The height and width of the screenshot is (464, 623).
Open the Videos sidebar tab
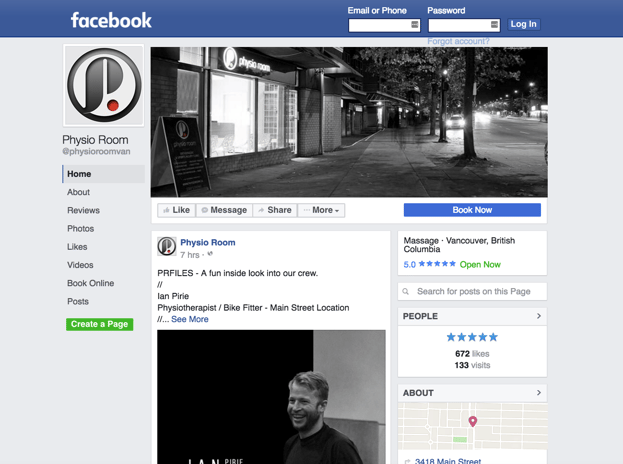click(80, 265)
